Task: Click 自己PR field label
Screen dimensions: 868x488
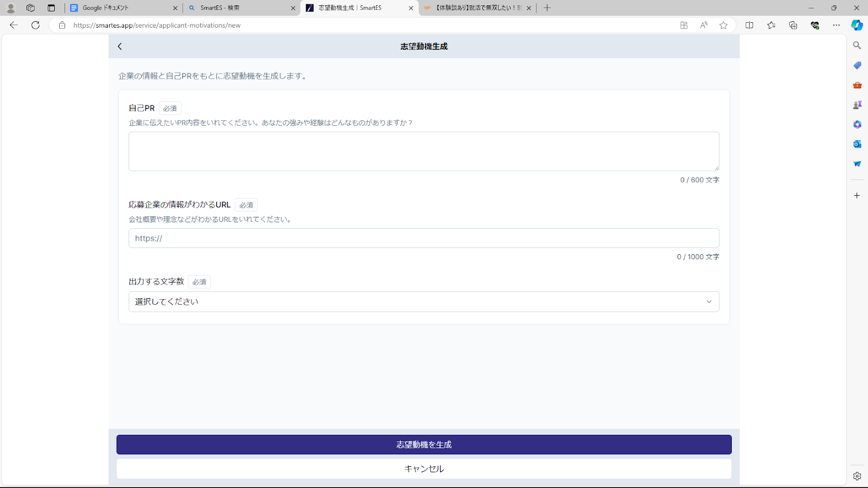Action: tap(142, 108)
